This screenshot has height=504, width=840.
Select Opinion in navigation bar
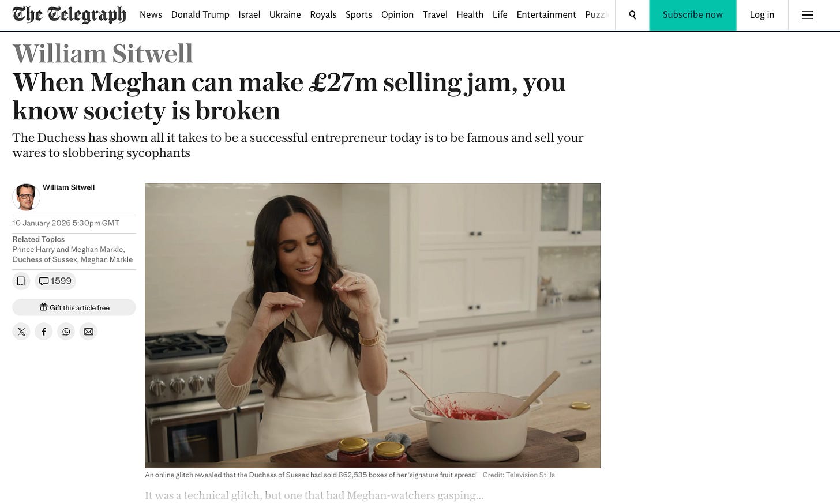tap(397, 15)
